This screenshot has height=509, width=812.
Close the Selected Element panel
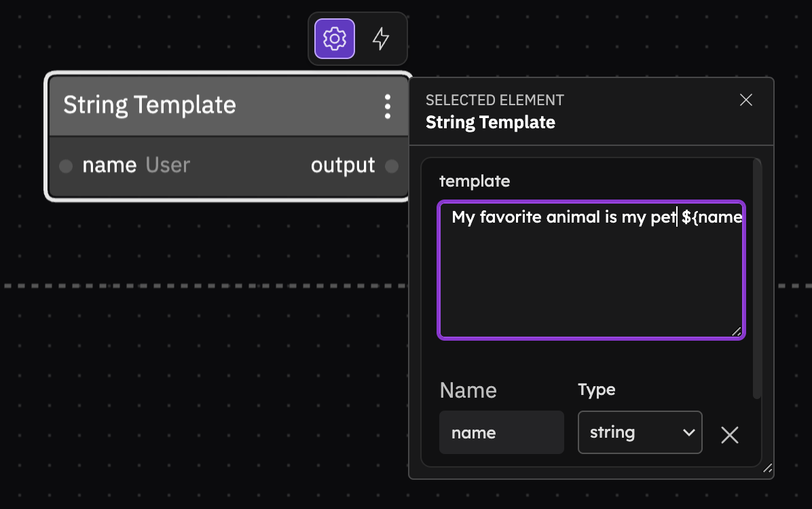click(x=745, y=100)
